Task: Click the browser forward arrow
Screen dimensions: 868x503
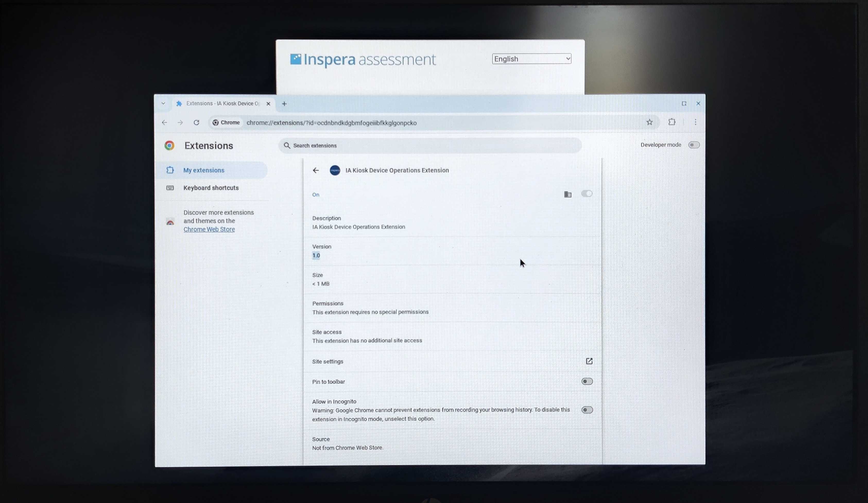Action: click(x=180, y=122)
